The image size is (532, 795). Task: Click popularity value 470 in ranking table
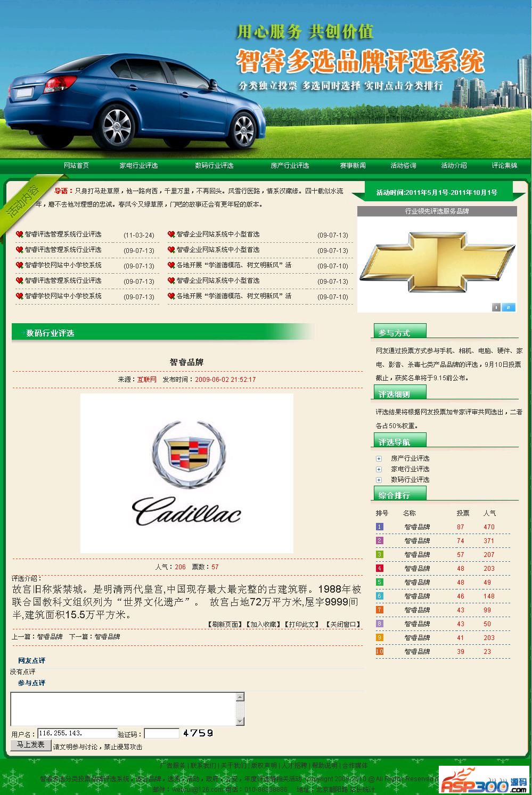click(489, 527)
